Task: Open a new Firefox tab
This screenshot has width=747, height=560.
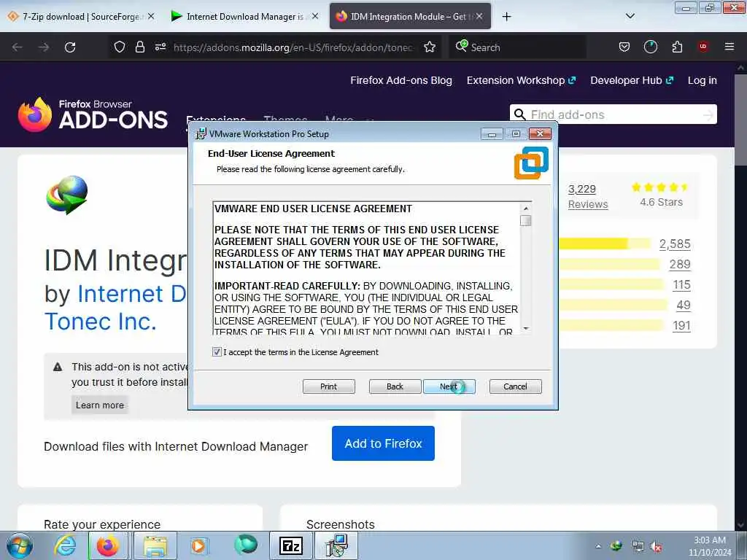Action: coord(507,17)
